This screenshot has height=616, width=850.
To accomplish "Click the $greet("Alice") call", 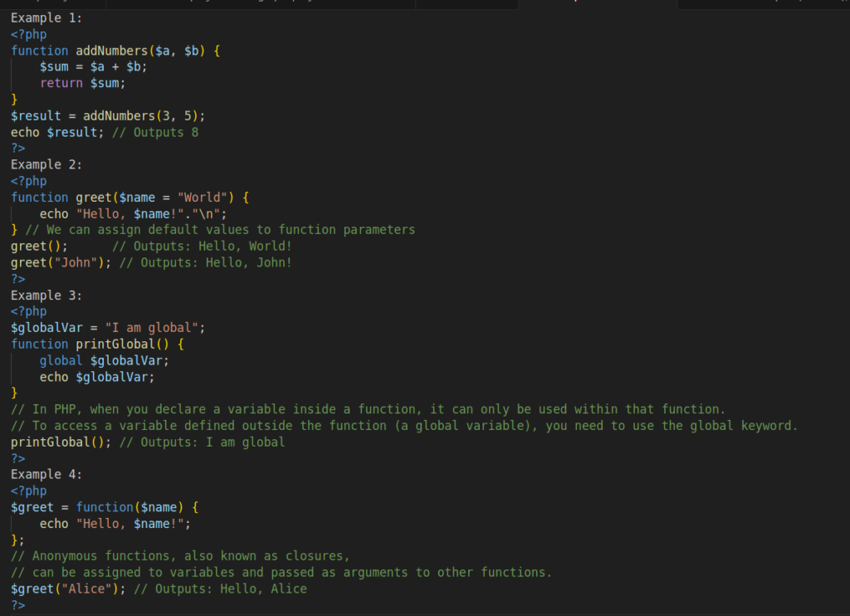I will click(68, 589).
